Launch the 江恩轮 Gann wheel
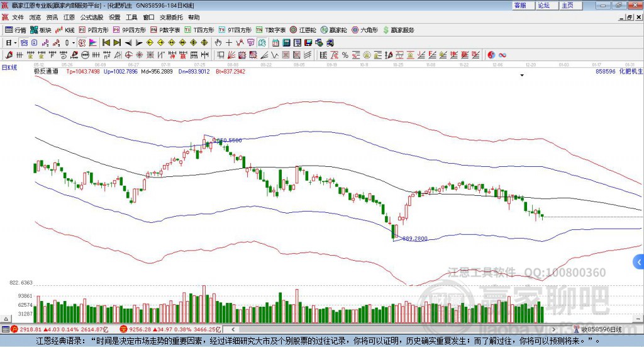 (303, 30)
